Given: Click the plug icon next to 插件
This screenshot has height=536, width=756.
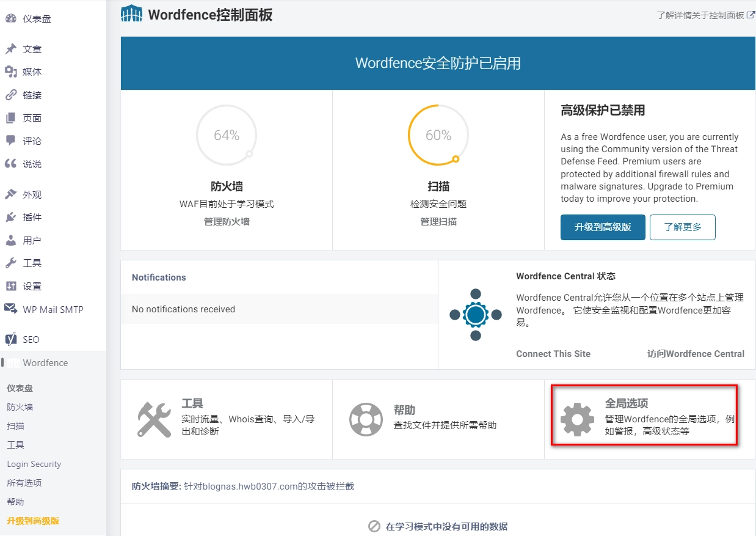Looking at the screenshot, I should (x=10, y=217).
